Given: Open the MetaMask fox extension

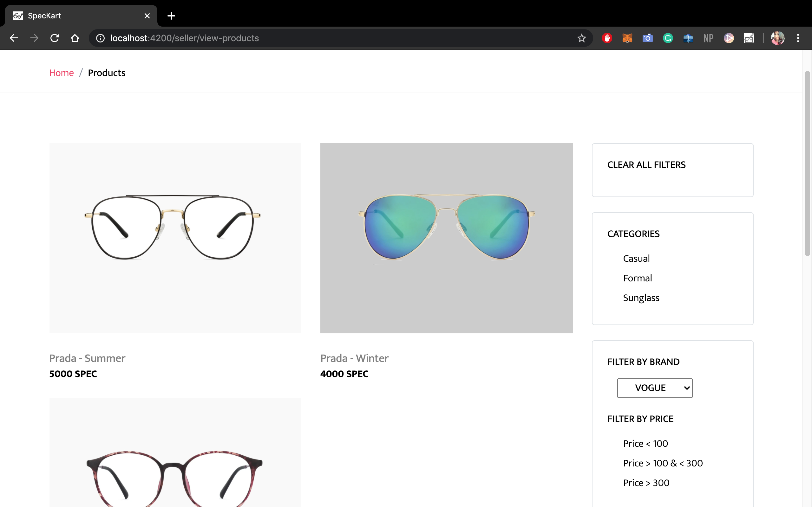Looking at the screenshot, I should 627,38.
